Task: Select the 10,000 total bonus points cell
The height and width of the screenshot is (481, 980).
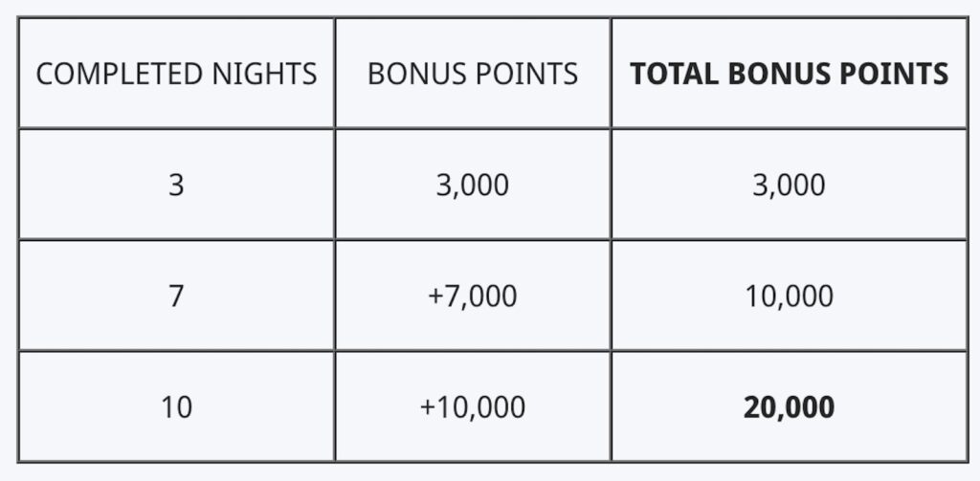Action: click(x=789, y=295)
